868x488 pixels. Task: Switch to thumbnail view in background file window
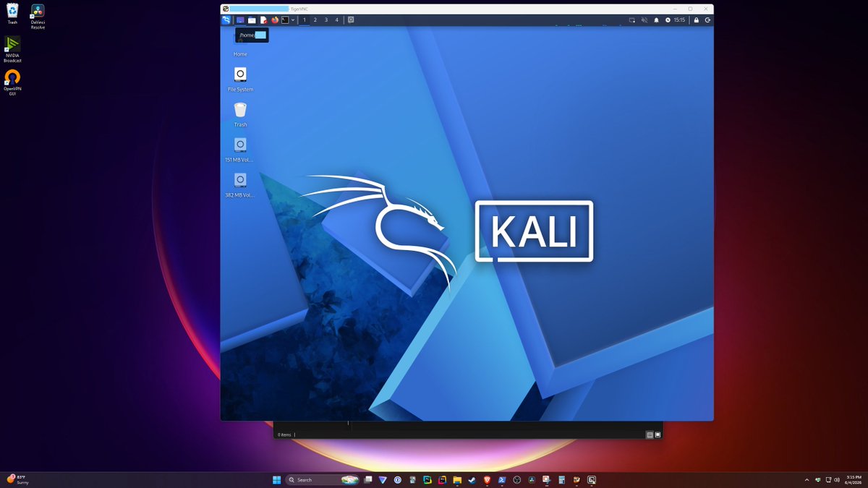(x=658, y=435)
